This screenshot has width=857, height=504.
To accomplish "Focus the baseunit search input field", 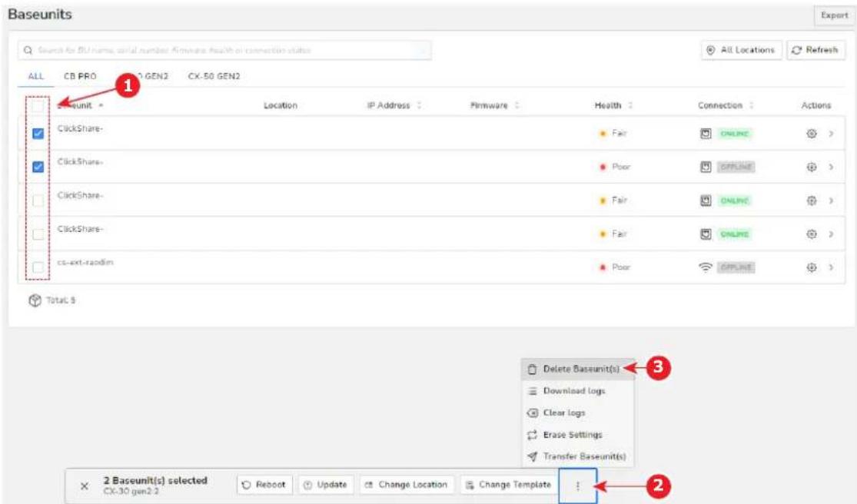I will click(224, 50).
